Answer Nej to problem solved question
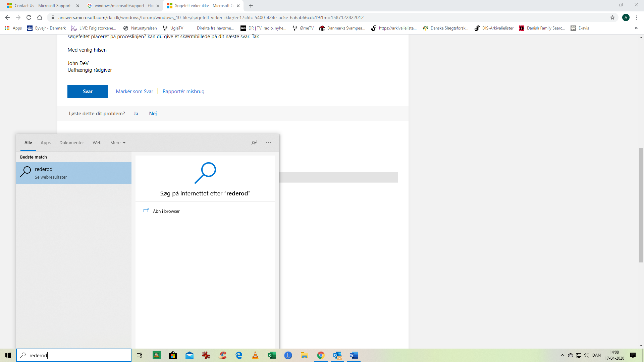Viewport: 644px width, 362px height. tap(153, 114)
